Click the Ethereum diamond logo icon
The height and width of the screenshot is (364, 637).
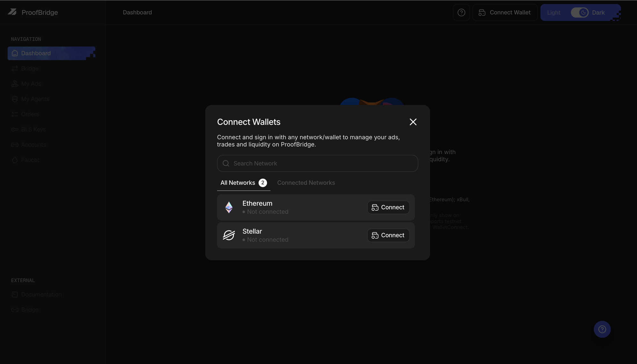[x=229, y=207]
